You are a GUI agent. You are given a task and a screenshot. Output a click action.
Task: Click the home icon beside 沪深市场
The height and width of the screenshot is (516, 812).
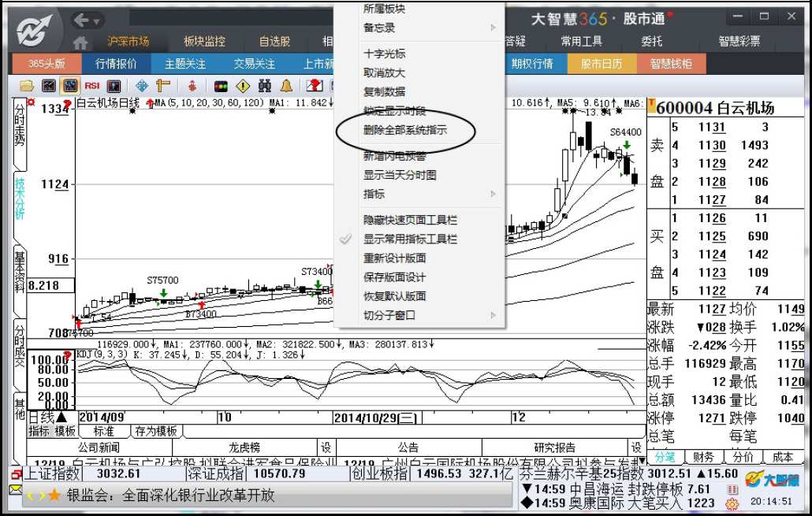80,42
